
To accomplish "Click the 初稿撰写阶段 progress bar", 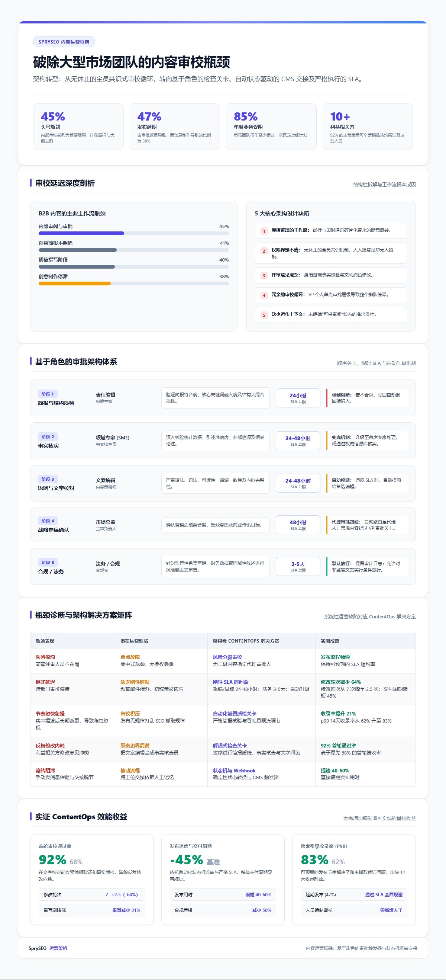I will pyautogui.click(x=134, y=267).
